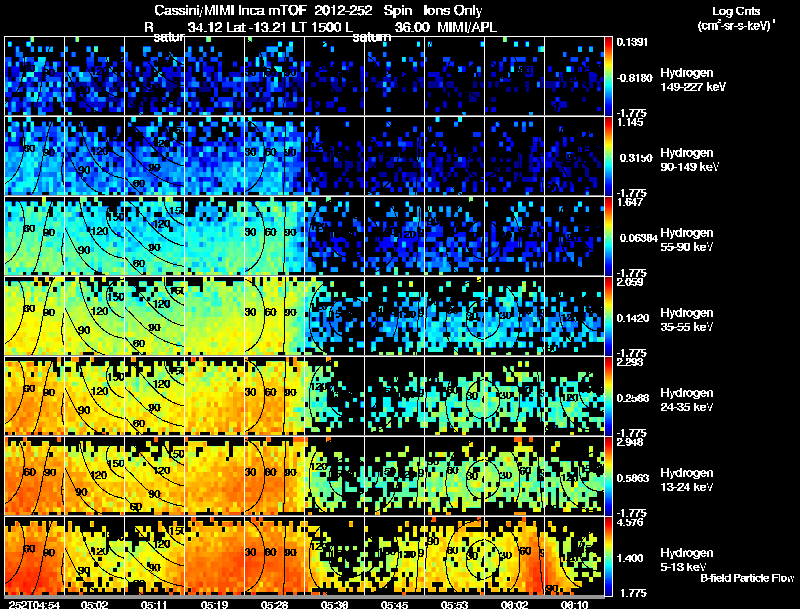Click the 'B-field Particle Flow' caption

point(747,578)
